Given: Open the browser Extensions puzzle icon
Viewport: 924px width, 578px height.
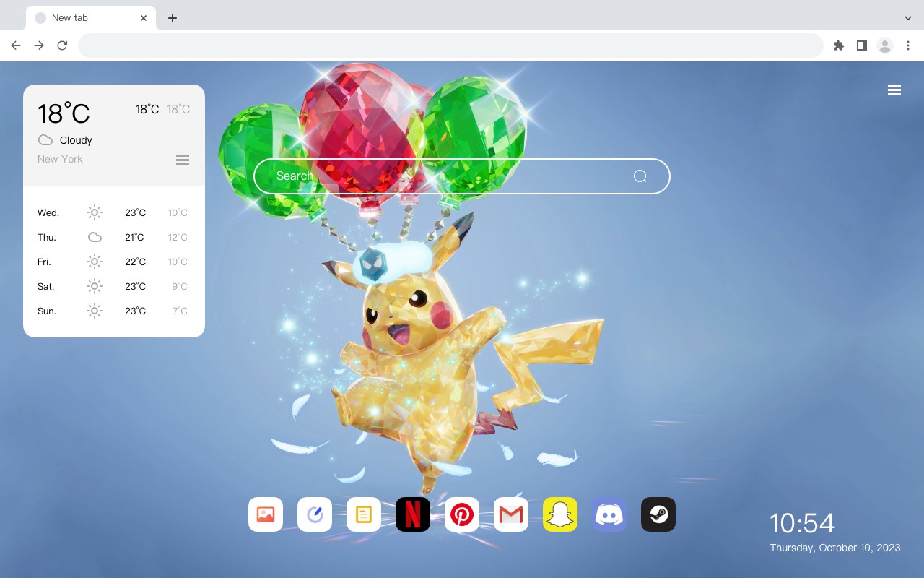Looking at the screenshot, I should tap(838, 46).
